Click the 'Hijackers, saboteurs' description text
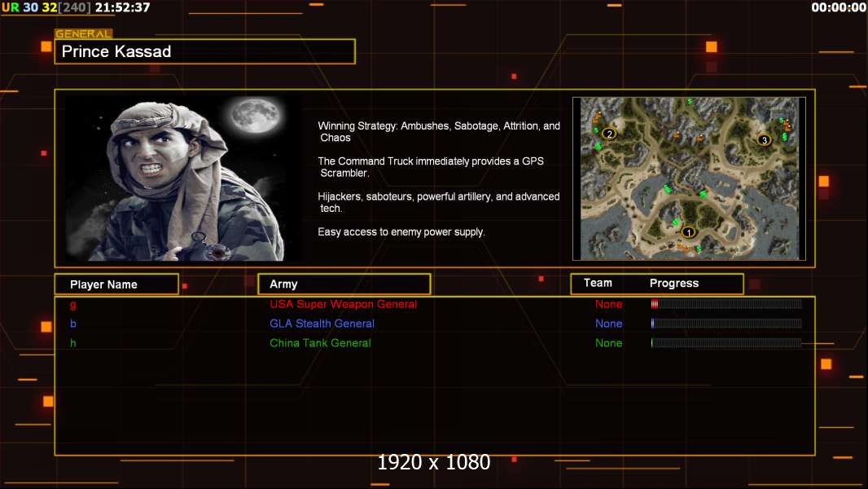Image resolution: width=868 pixels, height=489 pixels. point(438,202)
